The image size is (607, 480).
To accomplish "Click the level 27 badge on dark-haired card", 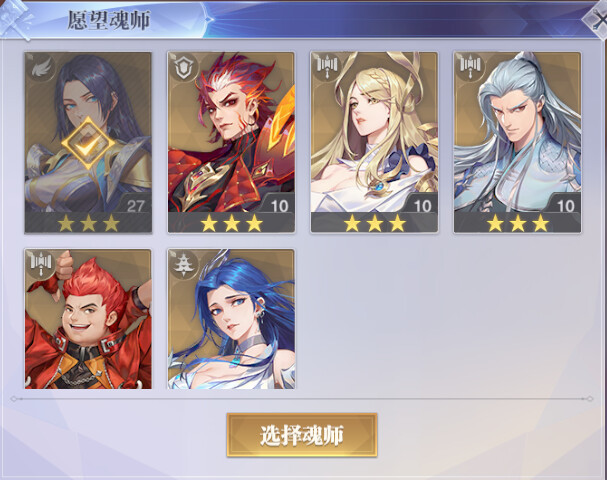I will tap(135, 205).
